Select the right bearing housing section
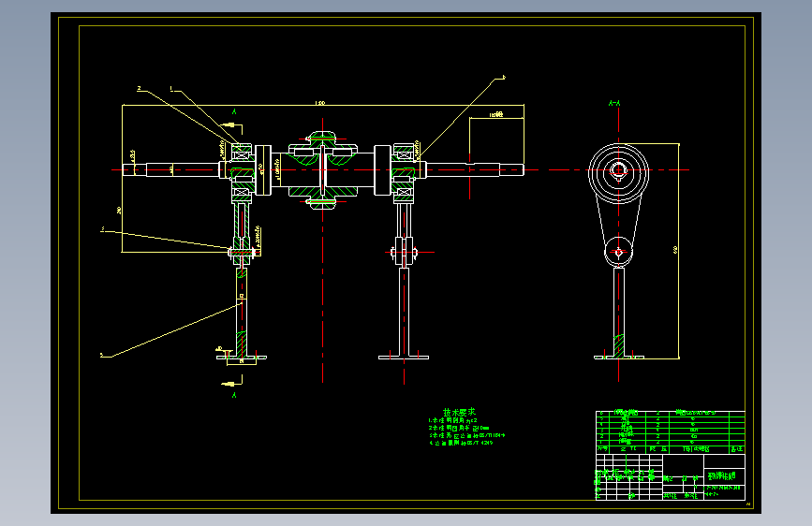The width and height of the screenshot is (812, 526). pos(404,173)
